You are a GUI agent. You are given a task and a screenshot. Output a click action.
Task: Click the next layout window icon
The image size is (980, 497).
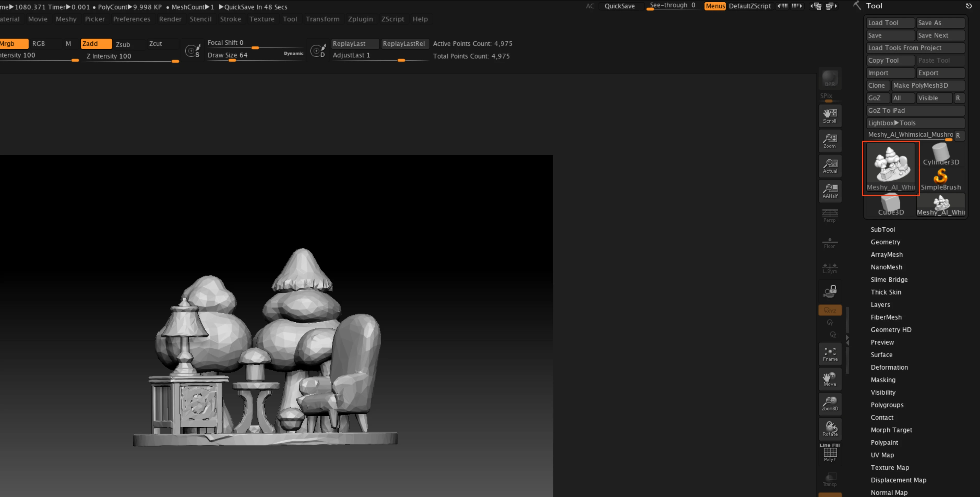(832, 6)
